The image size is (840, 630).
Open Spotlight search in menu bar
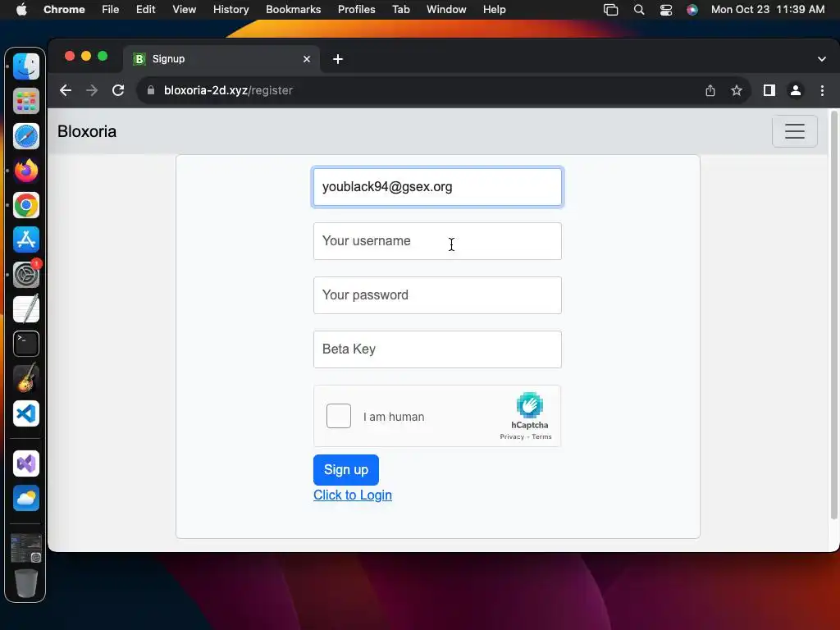[638, 10]
